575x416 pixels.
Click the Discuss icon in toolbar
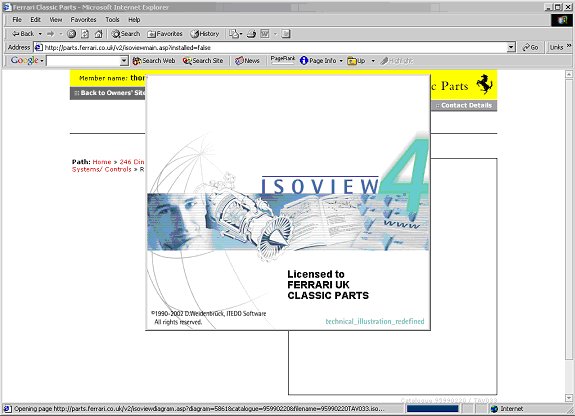[286, 34]
